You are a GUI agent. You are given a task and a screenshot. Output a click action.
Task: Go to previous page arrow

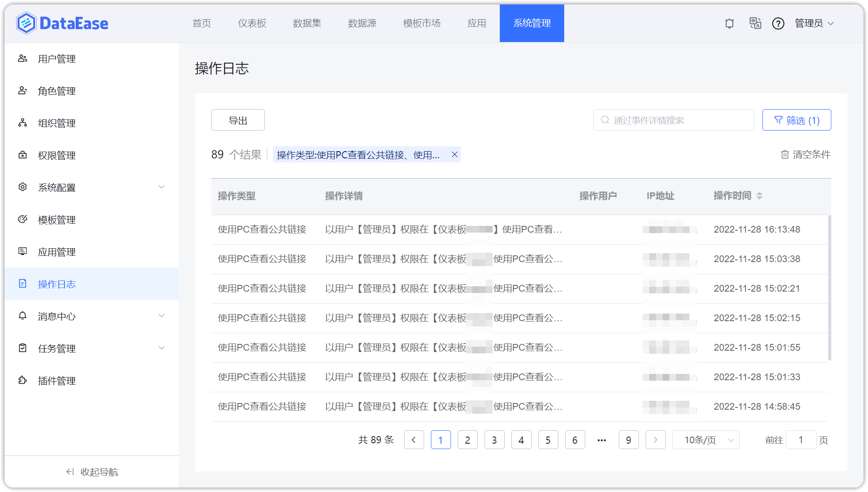[414, 440]
